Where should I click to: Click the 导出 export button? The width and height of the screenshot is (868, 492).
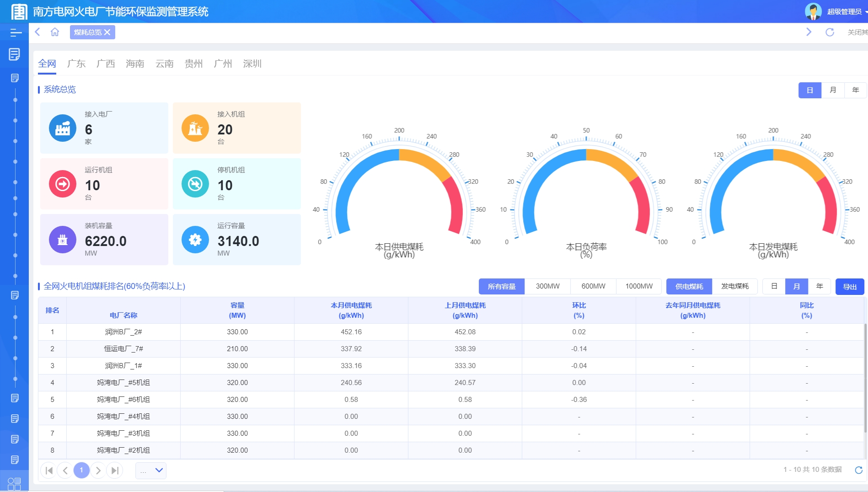pyautogui.click(x=850, y=287)
